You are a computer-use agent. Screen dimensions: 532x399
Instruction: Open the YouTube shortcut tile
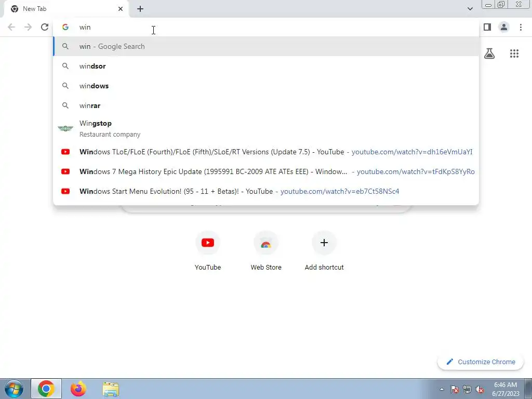pyautogui.click(x=208, y=251)
